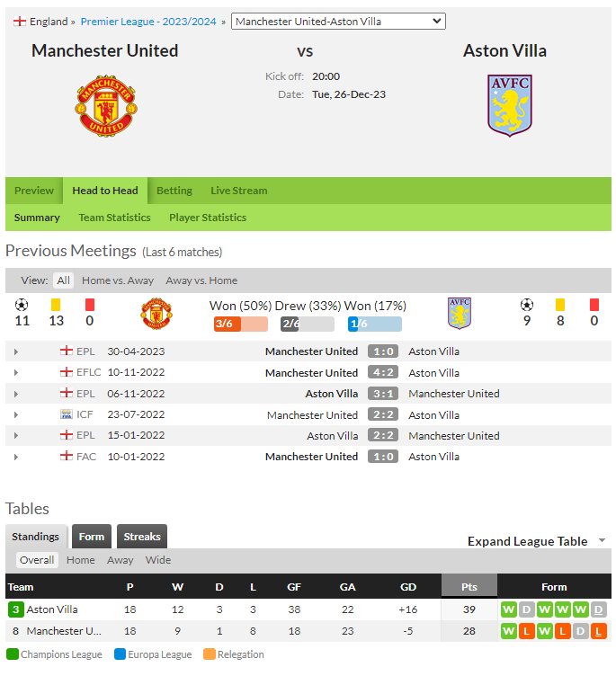This screenshot has height=676, width=616.
Task: Click the large Aston Villa crest in header
Action: tap(510, 106)
